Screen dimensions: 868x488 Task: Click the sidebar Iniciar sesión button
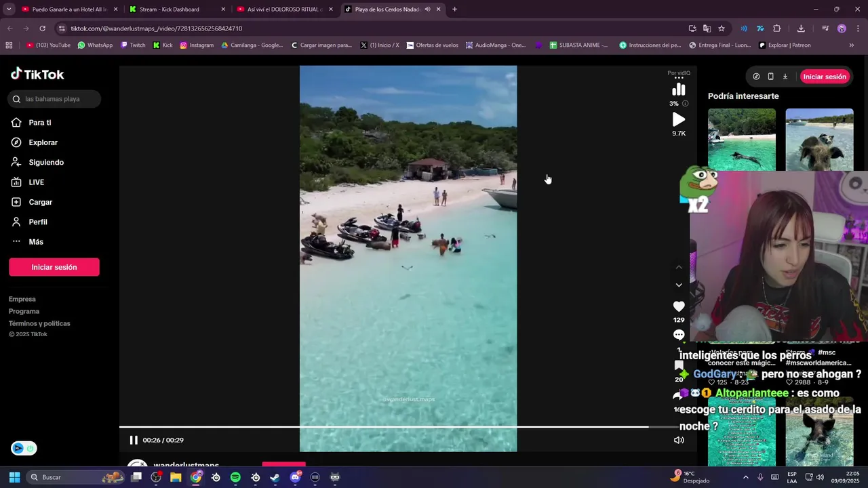54,267
